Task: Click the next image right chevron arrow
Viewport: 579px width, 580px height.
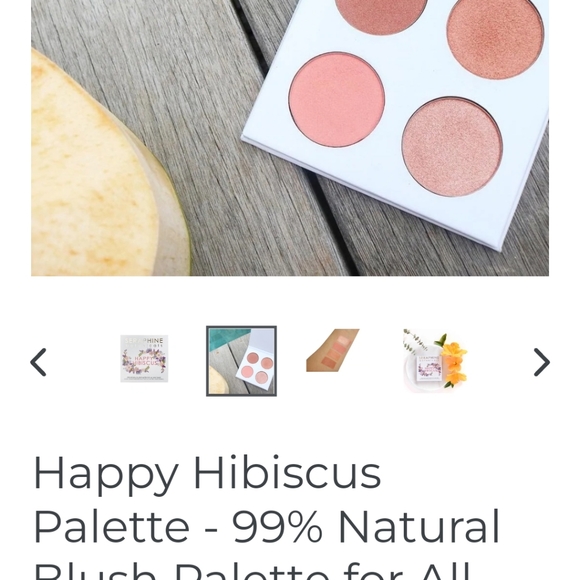Action: [x=541, y=362]
